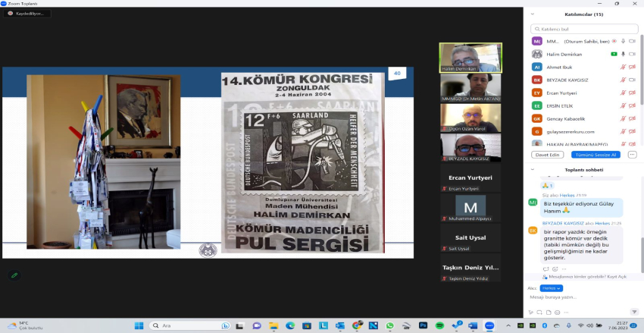The height and width of the screenshot is (333, 644).
Task: Click Tümünü Sessize Al button
Action: [x=596, y=155]
